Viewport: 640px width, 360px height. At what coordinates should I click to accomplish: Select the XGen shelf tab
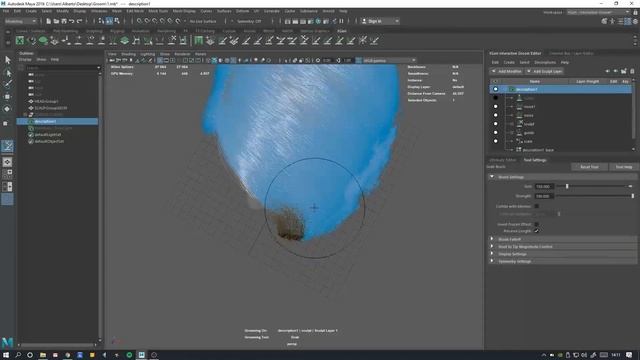[x=342, y=31]
